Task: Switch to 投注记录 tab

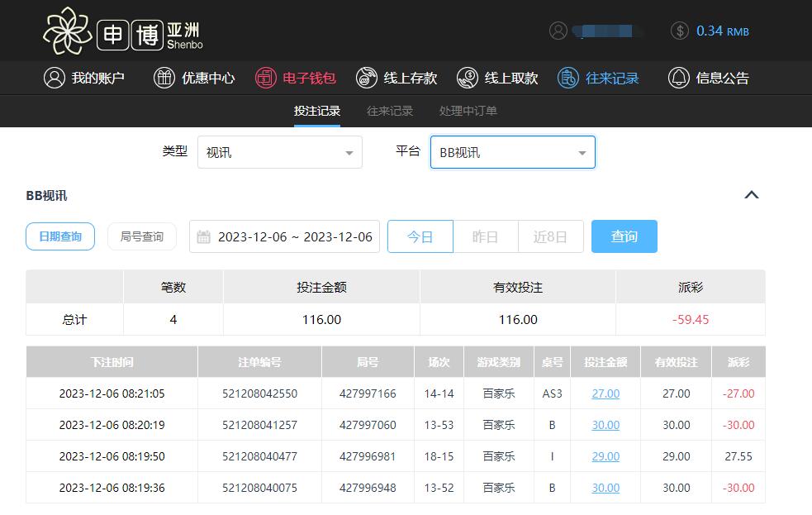Action: tap(317, 111)
